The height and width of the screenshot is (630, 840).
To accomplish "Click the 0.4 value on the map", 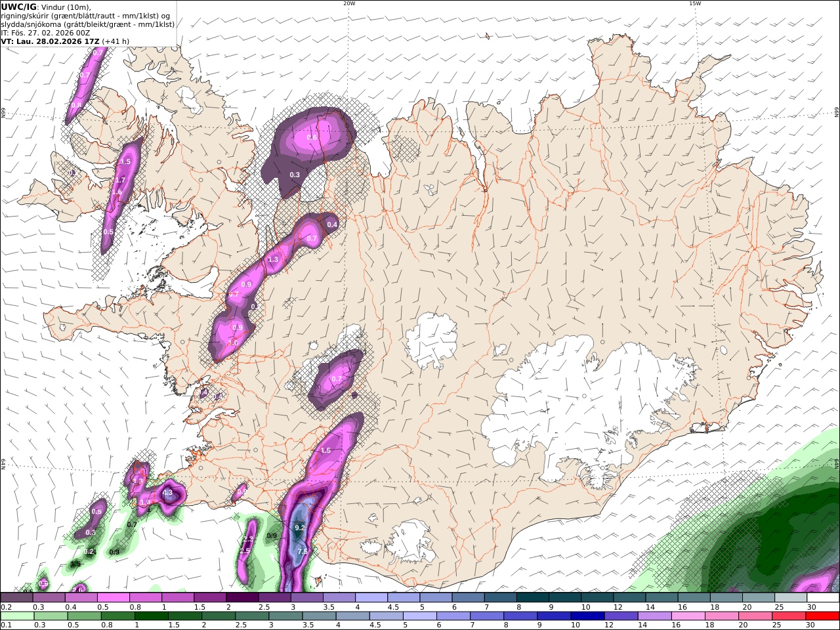I will pyautogui.click(x=332, y=224).
